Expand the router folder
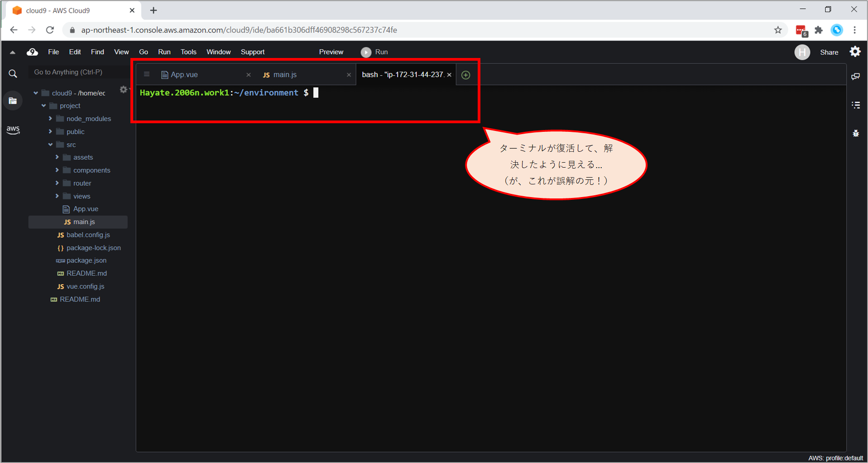 tap(57, 183)
